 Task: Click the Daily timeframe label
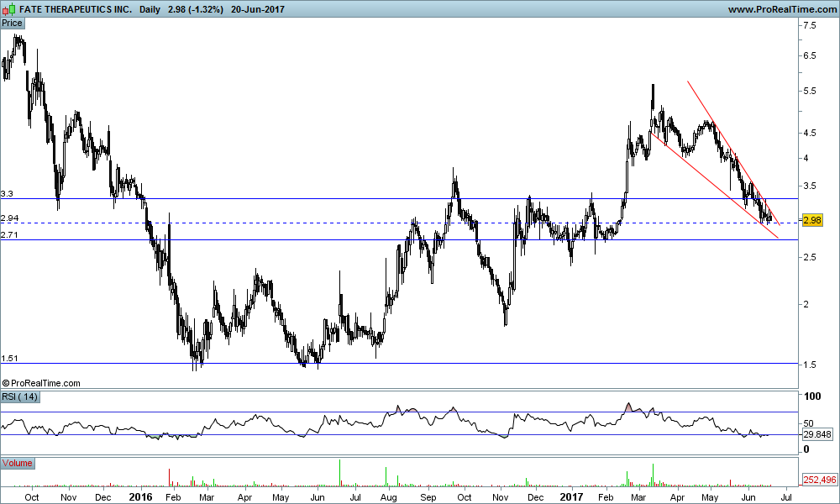point(150,9)
